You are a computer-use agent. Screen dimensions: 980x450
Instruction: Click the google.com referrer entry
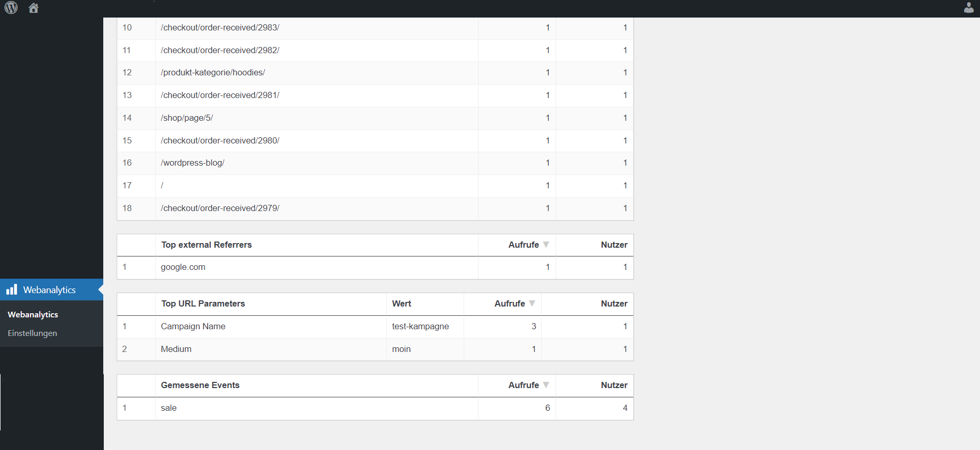(183, 267)
